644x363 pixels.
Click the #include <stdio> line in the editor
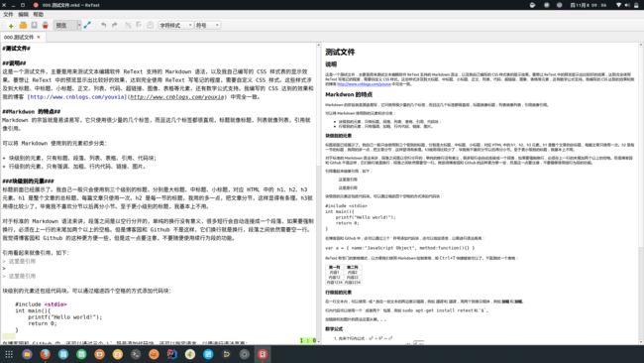(41, 304)
